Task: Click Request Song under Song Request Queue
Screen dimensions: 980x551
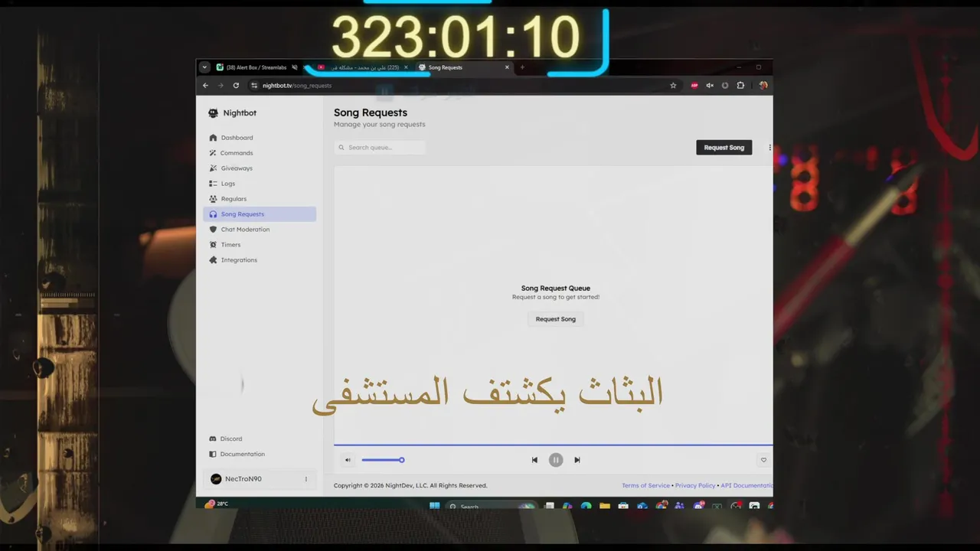Action: (556, 319)
